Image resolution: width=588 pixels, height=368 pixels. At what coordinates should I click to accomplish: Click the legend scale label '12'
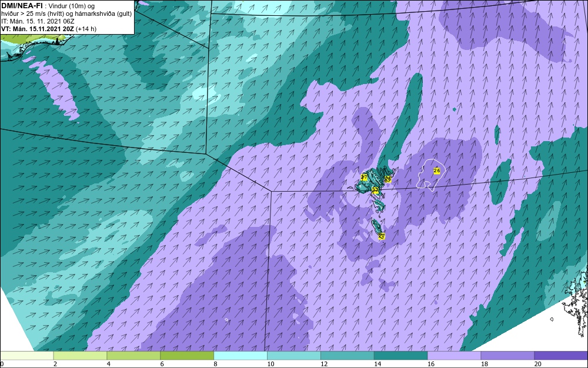[324, 364]
